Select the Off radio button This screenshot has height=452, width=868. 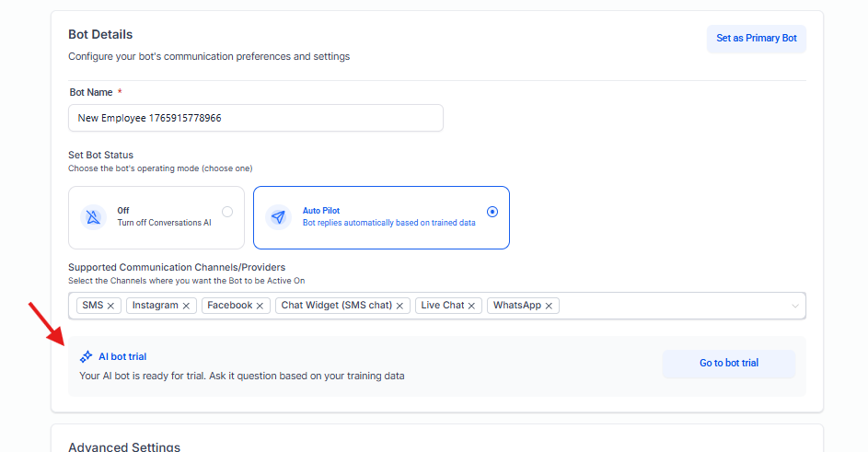click(227, 212)
